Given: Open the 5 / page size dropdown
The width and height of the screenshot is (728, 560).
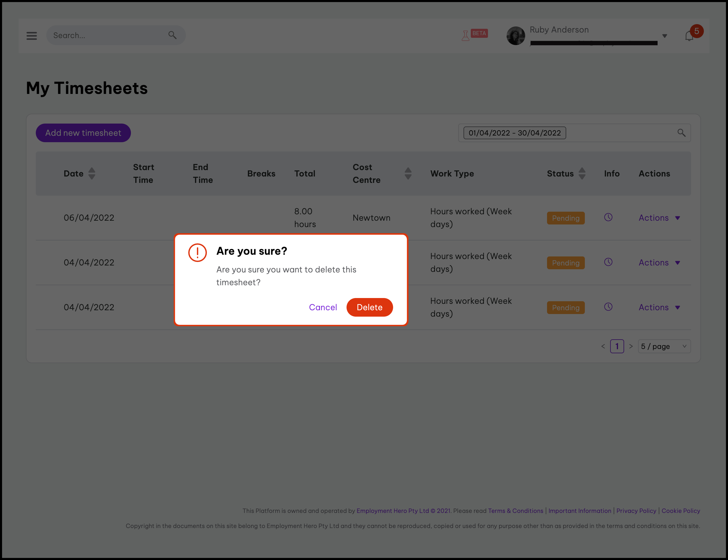Looking at the screenshot, I should point(664,347).
